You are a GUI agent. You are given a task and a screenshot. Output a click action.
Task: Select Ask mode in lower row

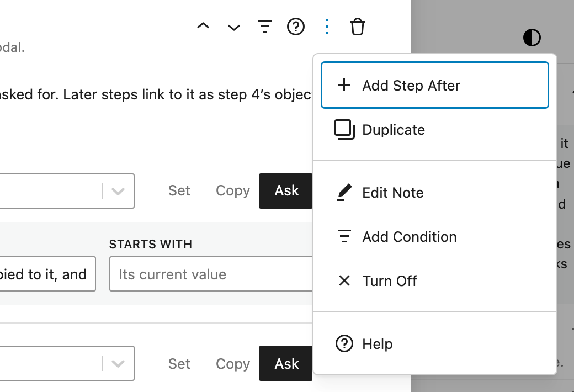tap(286, 363)
